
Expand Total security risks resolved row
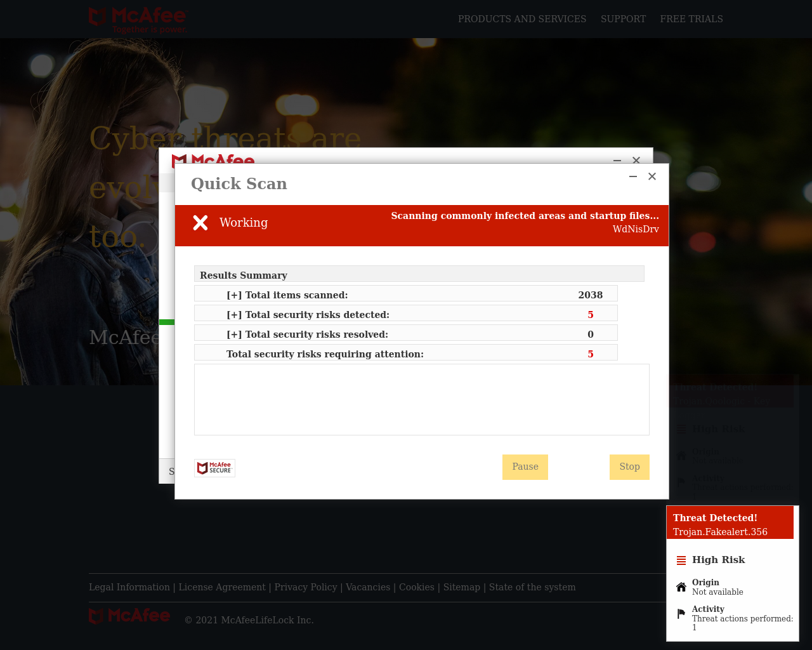[x=234, y=335]
